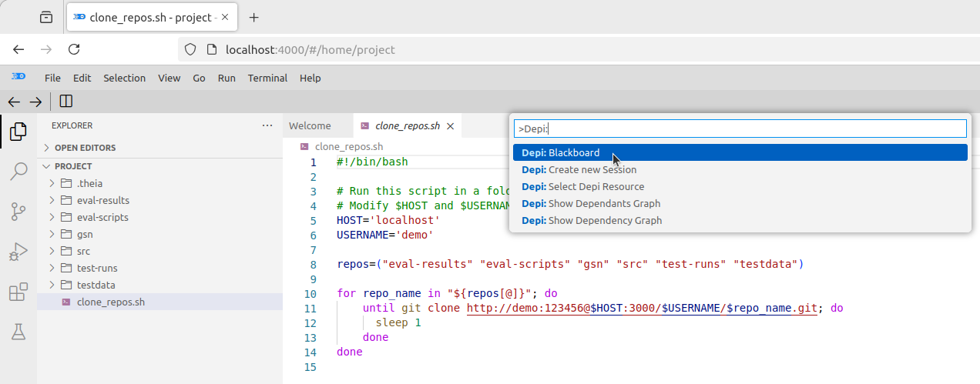This screenshot has height=384, width=980.
Task: Run Depi: Select Depi Resource command
Action: click(x=740, y=186)
